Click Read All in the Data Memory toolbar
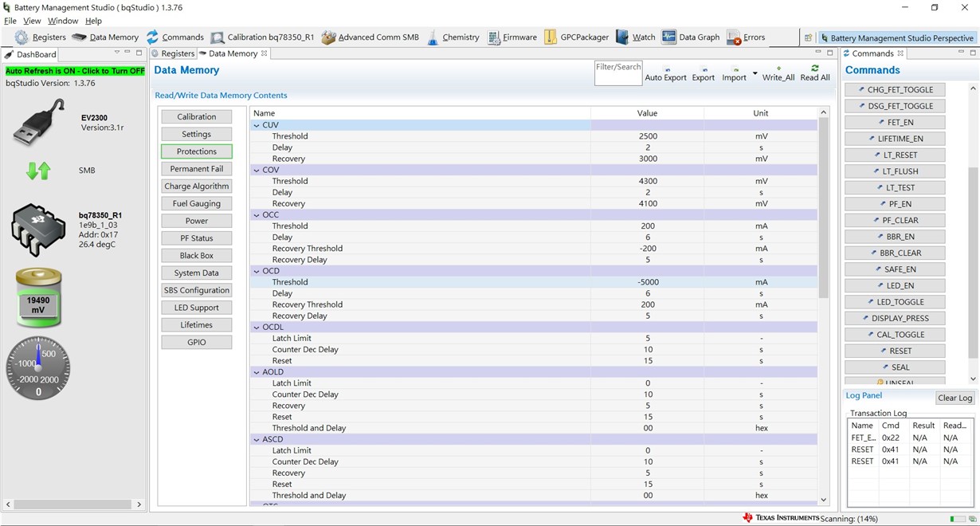 (x=815, y=73)
